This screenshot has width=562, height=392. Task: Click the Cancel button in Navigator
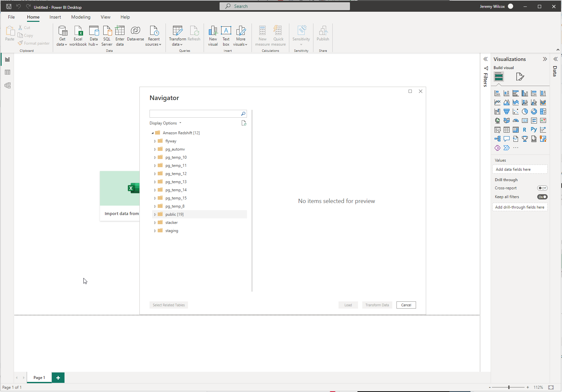[x=406, y=305]
